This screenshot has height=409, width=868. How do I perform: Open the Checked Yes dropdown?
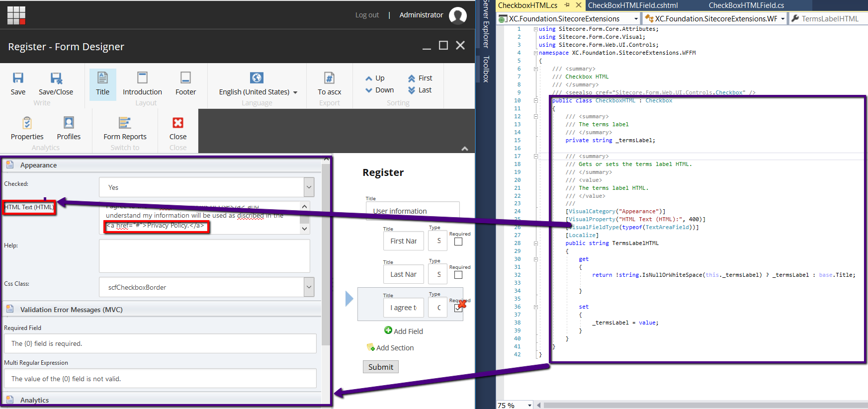pos(309,187)
